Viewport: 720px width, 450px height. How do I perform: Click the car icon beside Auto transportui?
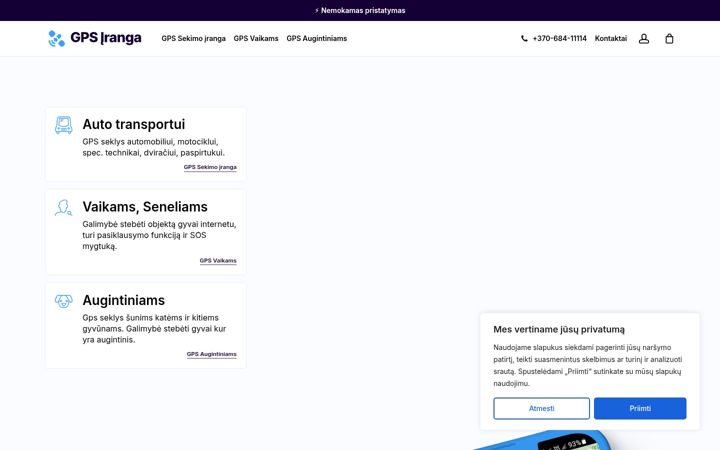click(x=64, y=125)
